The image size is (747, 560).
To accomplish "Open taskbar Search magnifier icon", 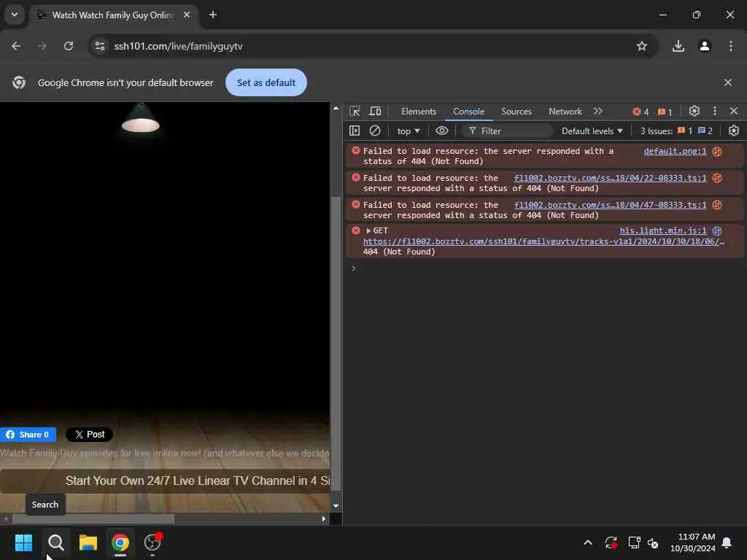I will [55, 542].
